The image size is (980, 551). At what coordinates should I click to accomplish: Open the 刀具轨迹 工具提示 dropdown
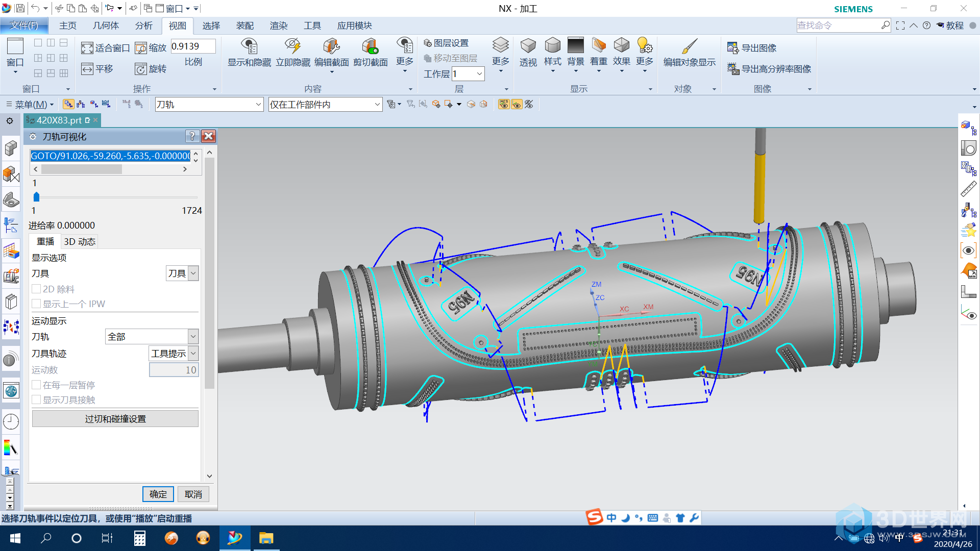(x=174, y=354)
